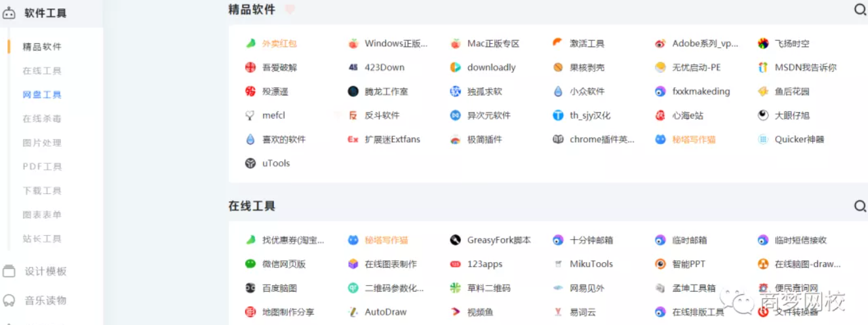The height and width of the screenshot is (325, 868).
Task: Click the MSDN我告诉你 icon
Action: click(x=763, y=67)
